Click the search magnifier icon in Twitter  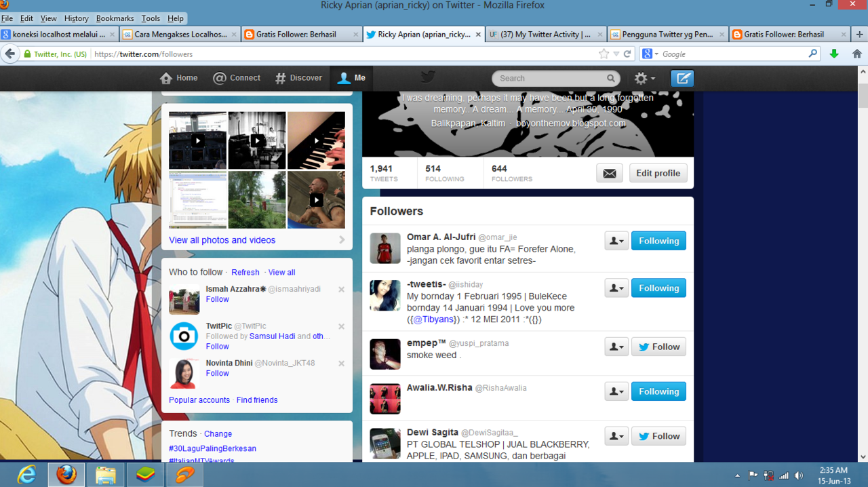[x=611, y=79]
